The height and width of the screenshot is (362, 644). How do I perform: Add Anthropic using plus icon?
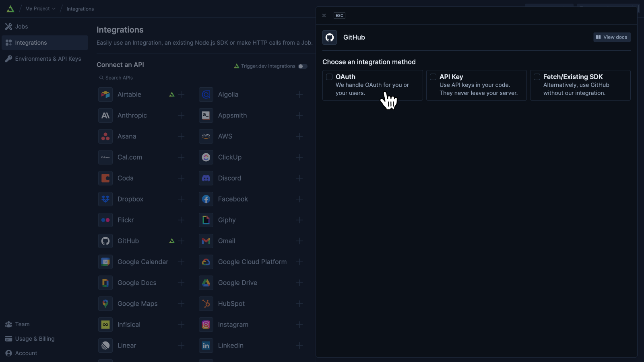181,115
